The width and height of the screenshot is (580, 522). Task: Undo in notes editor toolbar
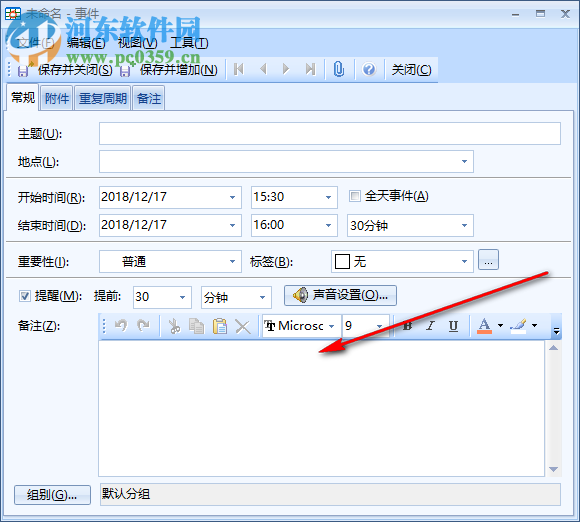[121, 326]
